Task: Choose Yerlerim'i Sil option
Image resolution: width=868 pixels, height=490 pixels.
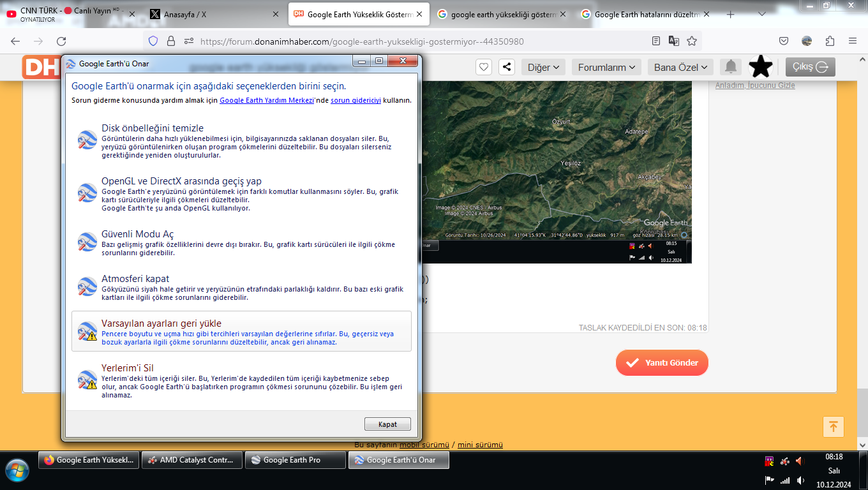Action: pyautogui.click(x=241, y=381)
